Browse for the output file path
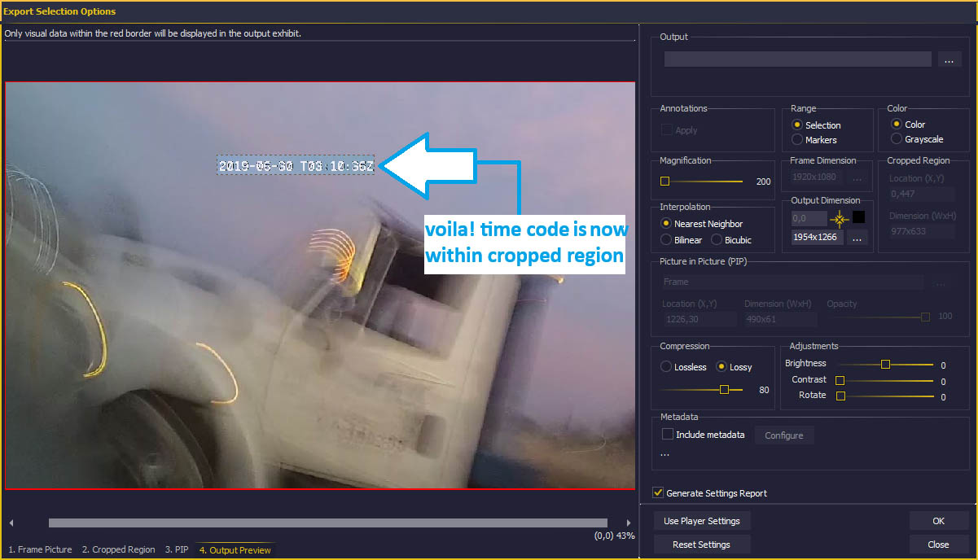The width and height of the screenshot is (978, 560). point(949,59)
